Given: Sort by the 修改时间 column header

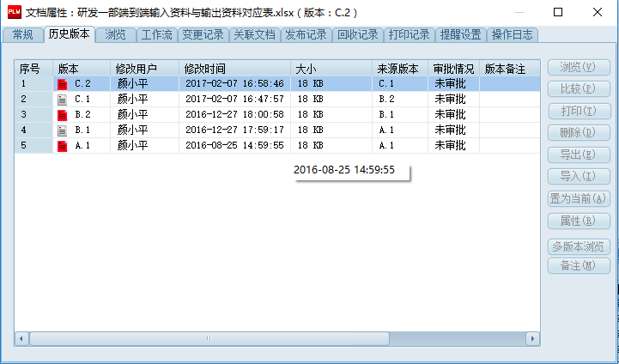Looking at the screenshot, I should (x=204, y=69).
